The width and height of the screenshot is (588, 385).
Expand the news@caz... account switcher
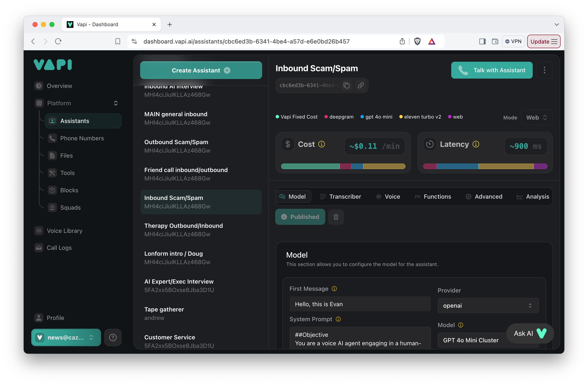pyautogui.click(x=66, y=337)
